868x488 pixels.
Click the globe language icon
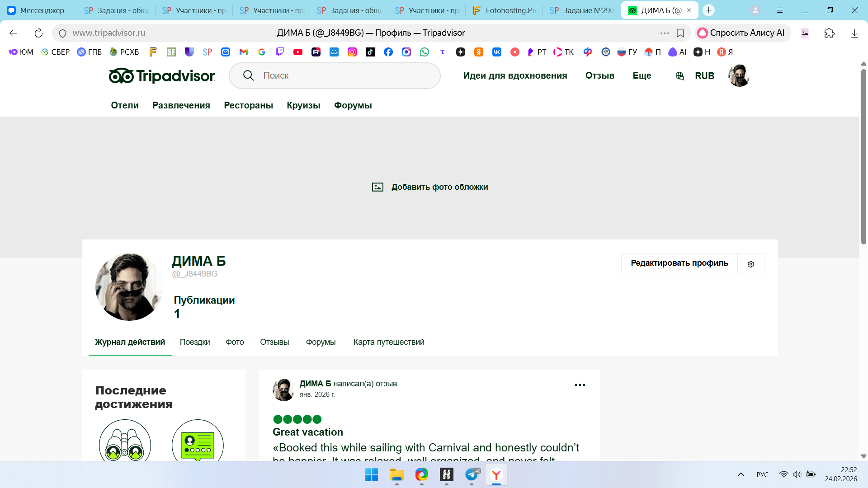click(679, 76)
